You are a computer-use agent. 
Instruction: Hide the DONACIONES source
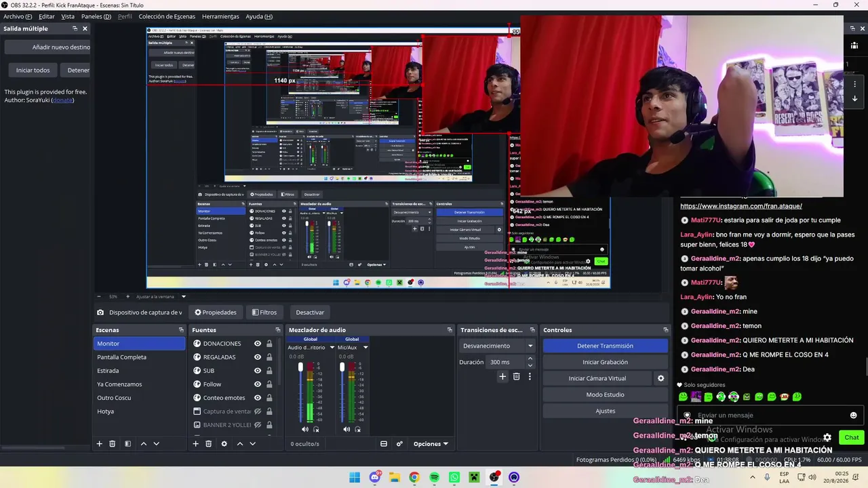(258, 344)
